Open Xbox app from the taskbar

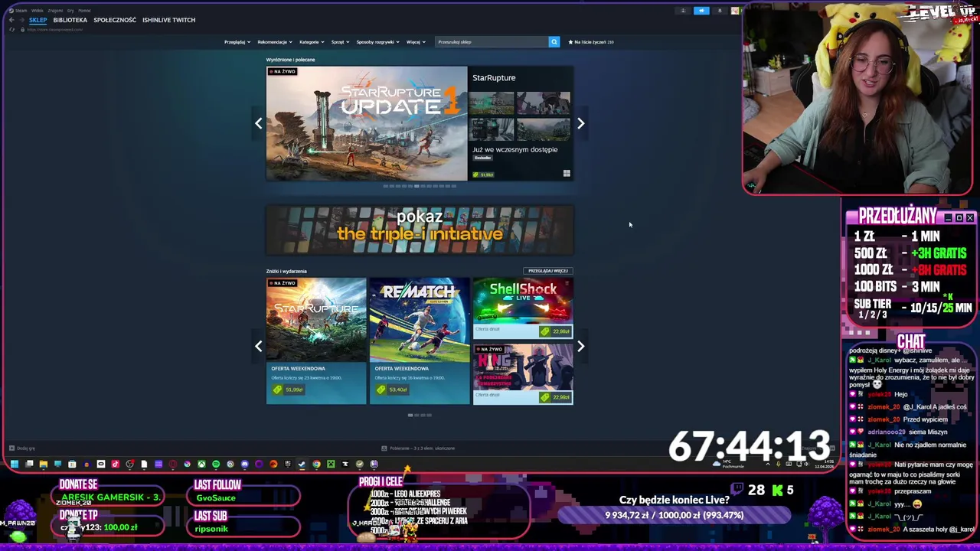pos(202,464)
